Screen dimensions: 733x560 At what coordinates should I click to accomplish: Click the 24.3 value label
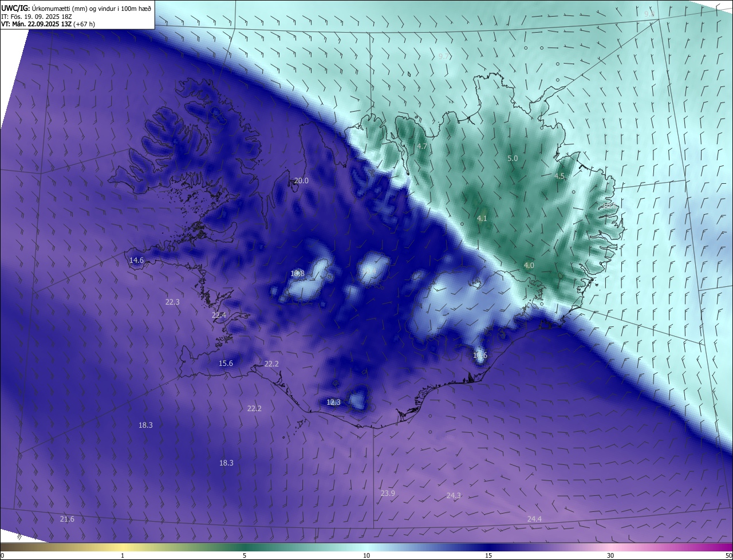pyautogui.click(x=454, y=495)
